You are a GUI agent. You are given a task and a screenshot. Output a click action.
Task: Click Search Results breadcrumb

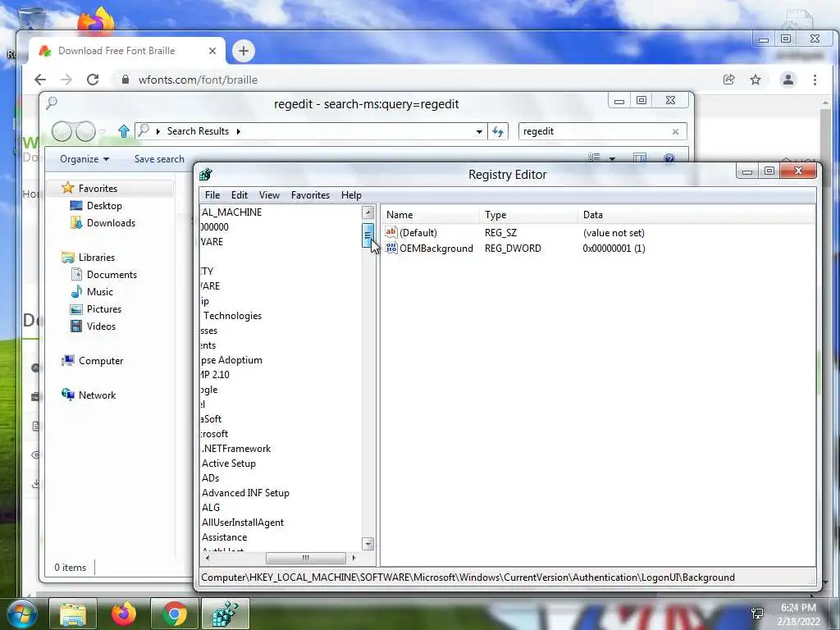coord(198,131)
